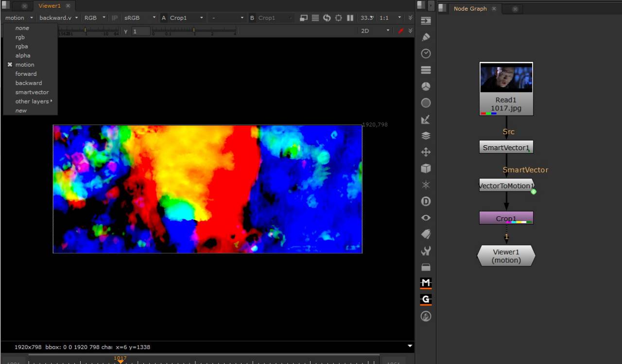The width and height of the screenshot is (622, 364).
Task: Switch to the Node Graph tab
Action: [x=470, y=9]
